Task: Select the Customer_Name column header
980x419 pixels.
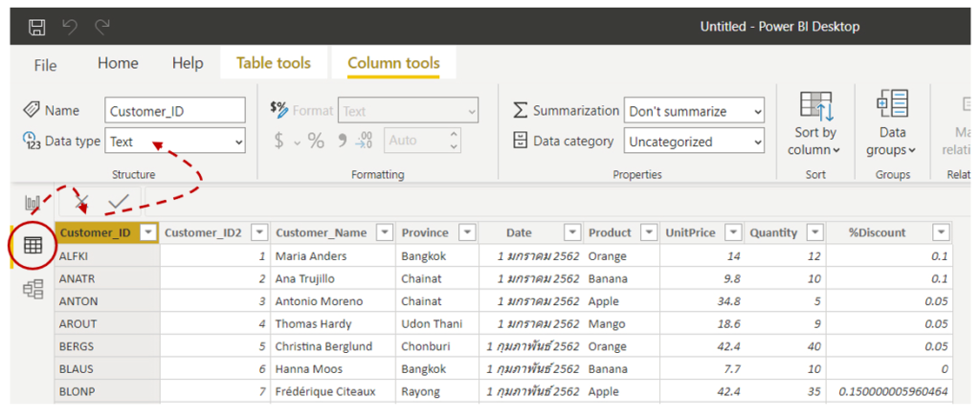Action: (x=322, y=232)
